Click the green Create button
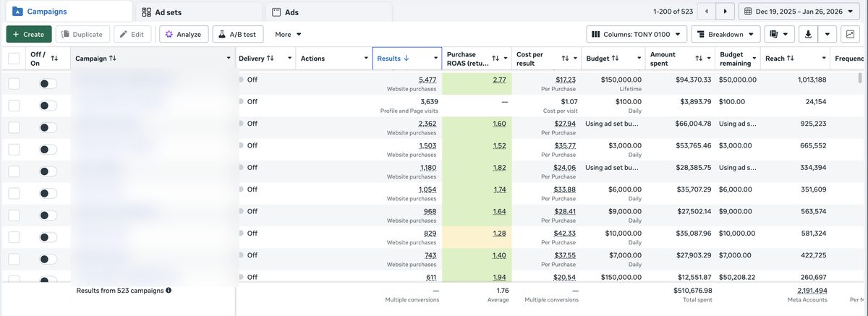The width and height of the screenshot is (868, 316). click(29, 34)
